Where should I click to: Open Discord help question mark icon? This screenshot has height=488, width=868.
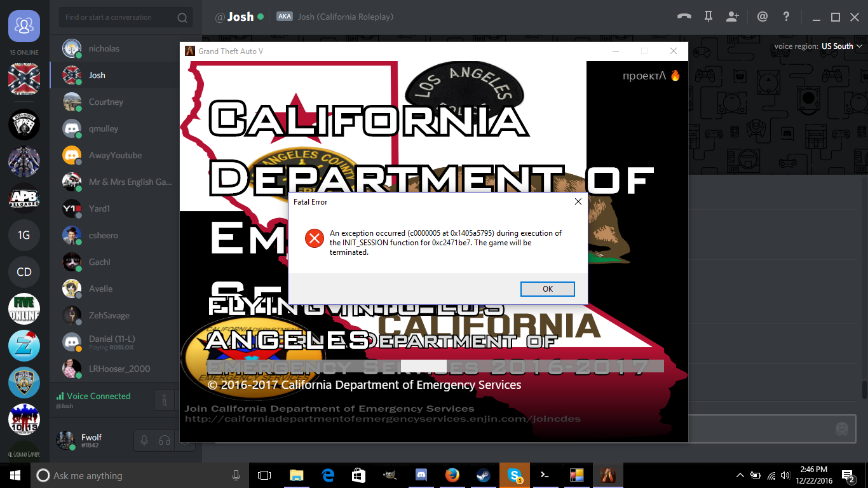click(x=787, y=17)
